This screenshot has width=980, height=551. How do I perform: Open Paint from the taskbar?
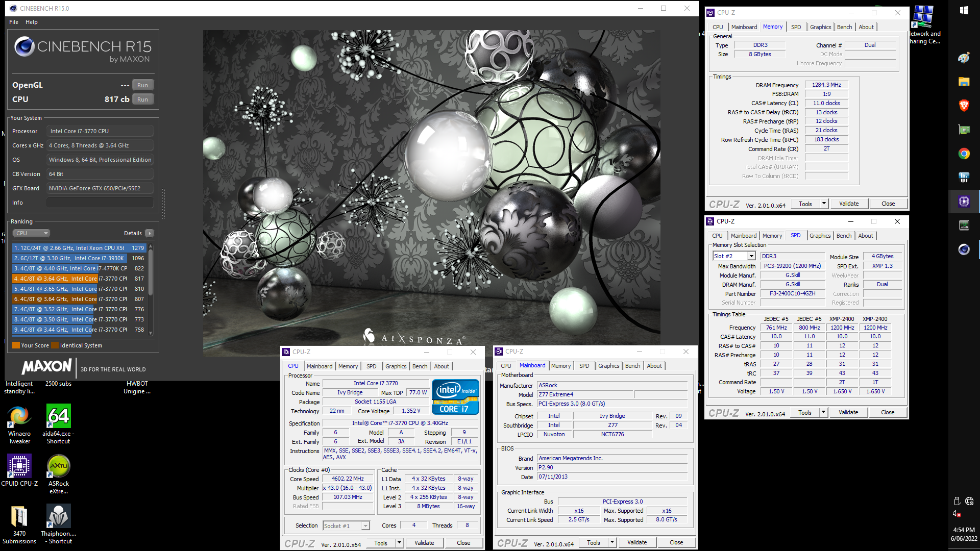pos(964,58)
